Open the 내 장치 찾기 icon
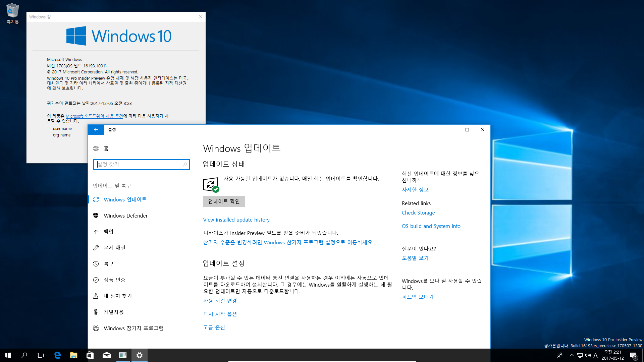644x362 pixels. 96,296
